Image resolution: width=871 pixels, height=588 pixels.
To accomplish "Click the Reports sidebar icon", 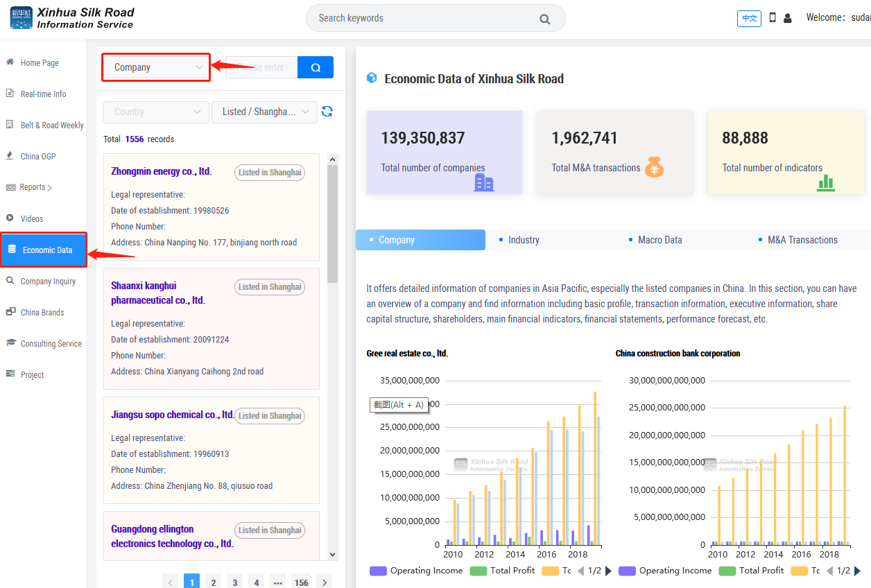I will tap(10, 187).
